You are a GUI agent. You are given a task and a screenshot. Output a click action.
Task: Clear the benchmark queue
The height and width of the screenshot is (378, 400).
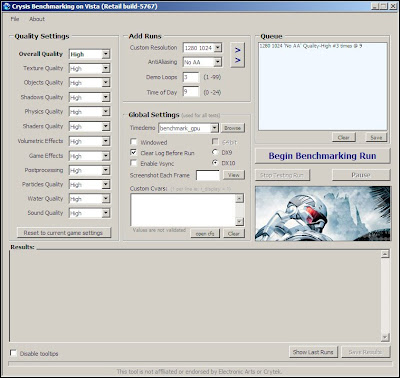coord(344,137)
